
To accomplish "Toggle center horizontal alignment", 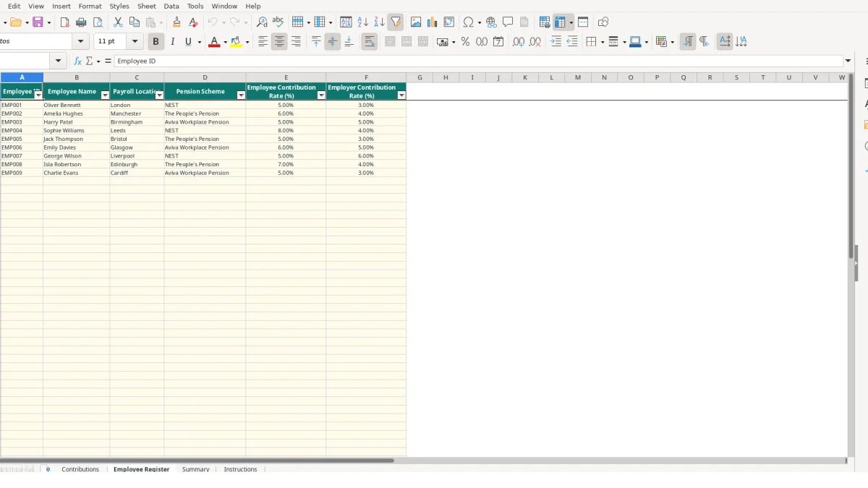I will coord(279,42).
